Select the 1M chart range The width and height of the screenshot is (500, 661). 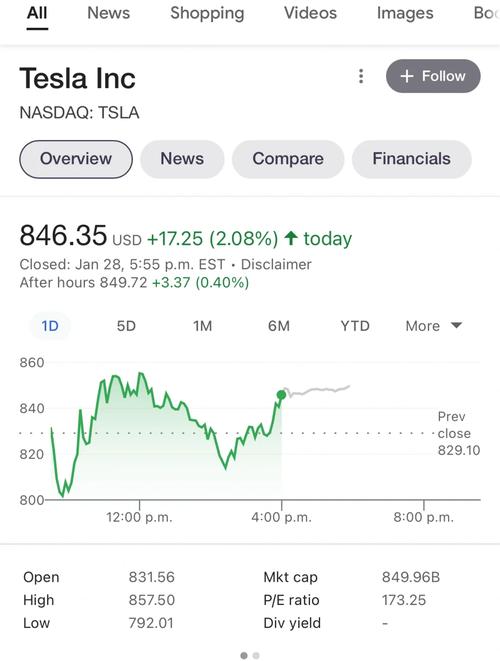[x=202, y=326]
